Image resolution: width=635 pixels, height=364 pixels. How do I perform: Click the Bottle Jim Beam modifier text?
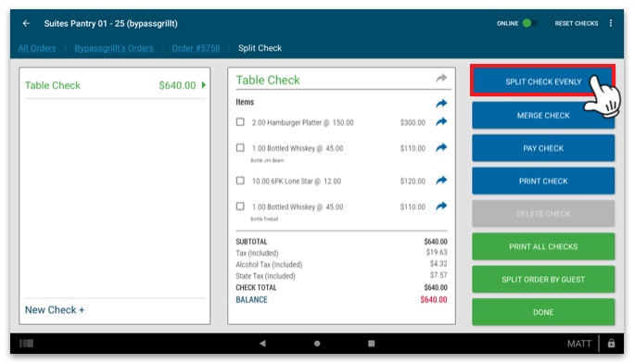(x=267, y=160)
